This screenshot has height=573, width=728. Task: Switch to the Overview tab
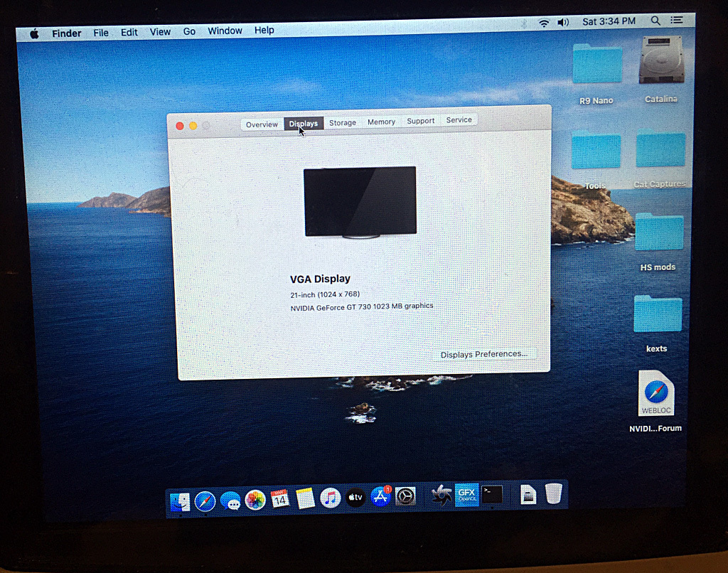[262, 124]
